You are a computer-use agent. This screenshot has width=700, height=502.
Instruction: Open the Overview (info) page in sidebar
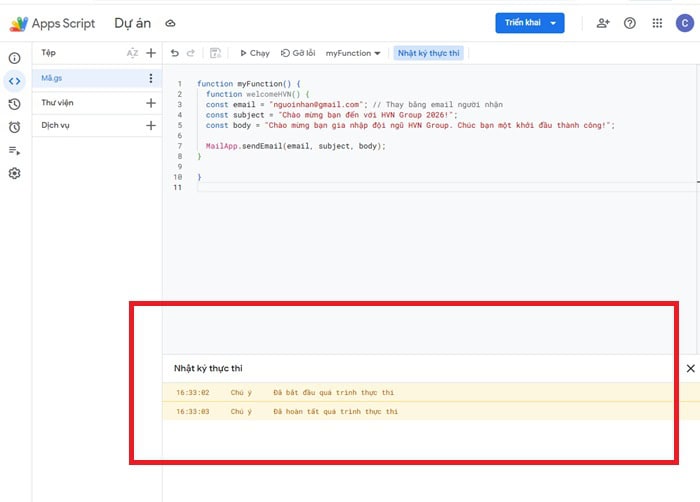[x=14, y=58]
